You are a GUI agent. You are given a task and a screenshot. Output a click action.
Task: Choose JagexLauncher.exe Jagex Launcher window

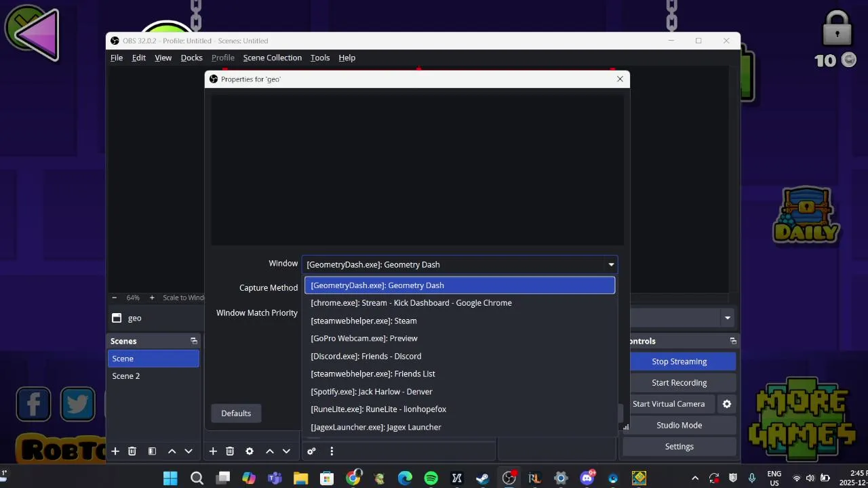click(460, 428)
